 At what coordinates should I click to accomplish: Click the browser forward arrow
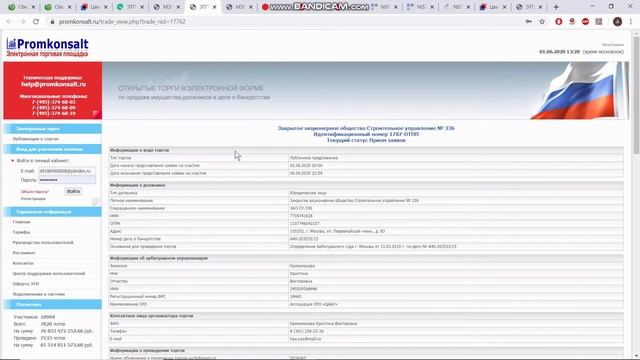point(22,22)
